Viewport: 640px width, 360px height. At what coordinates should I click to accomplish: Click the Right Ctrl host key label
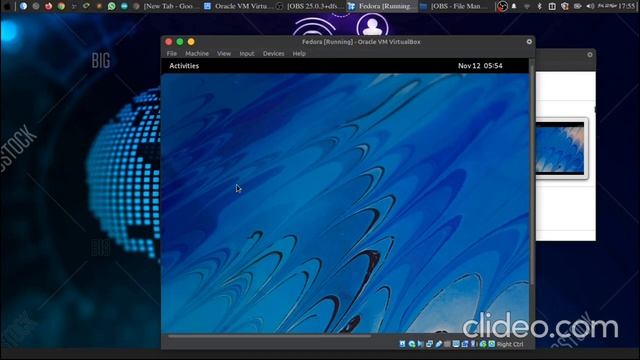(510, 344)
